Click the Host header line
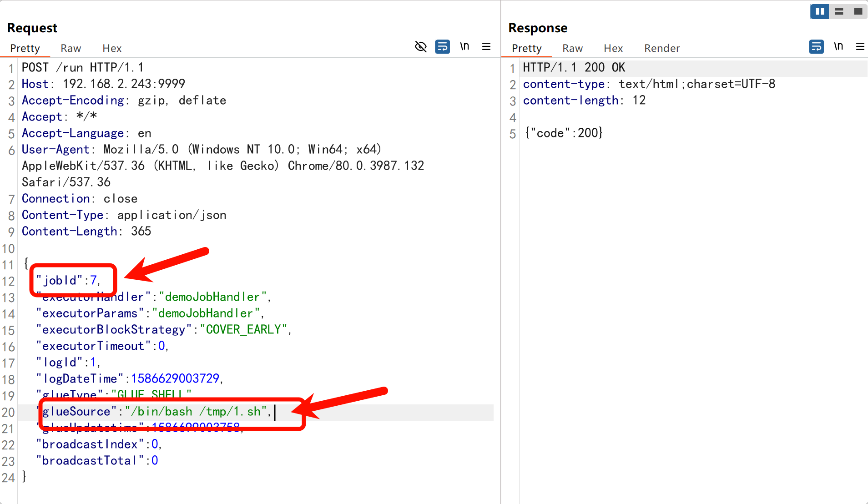The width and height of the screenshot is (868, 504). point(103,84)
